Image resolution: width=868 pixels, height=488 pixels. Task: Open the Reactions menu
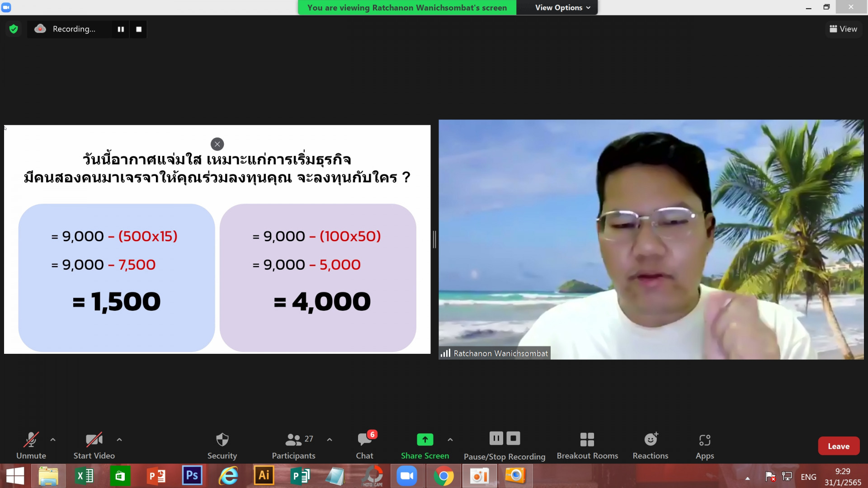tap(651, 446)
